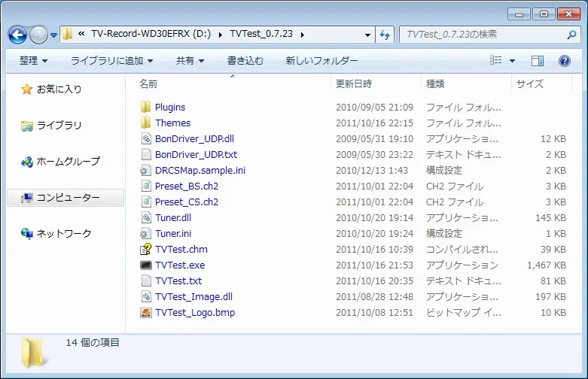Toggle the preview pane button
This screenshot has width=588, height=379.
click(537, 61)
